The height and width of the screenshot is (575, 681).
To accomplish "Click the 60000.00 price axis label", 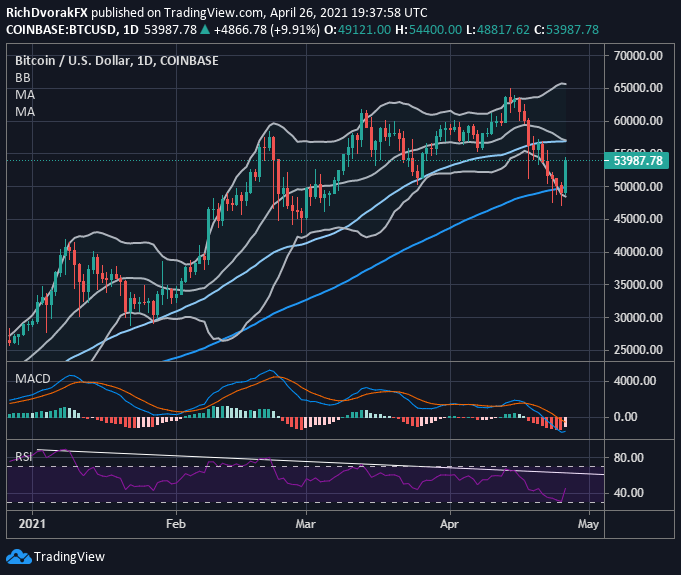I will pos(638,121).
